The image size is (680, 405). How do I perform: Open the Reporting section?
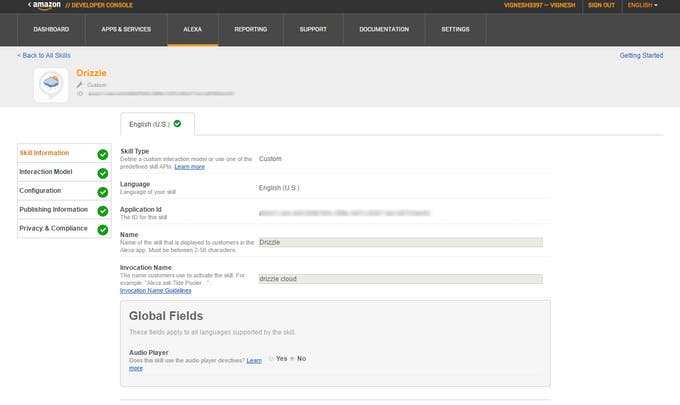pos(251,29)
